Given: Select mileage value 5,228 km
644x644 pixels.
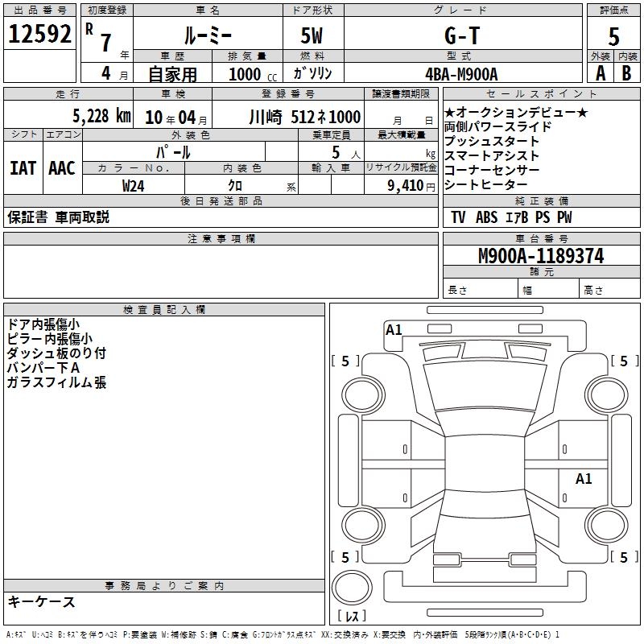Looking at the screenshot, I should click(102, 116).
